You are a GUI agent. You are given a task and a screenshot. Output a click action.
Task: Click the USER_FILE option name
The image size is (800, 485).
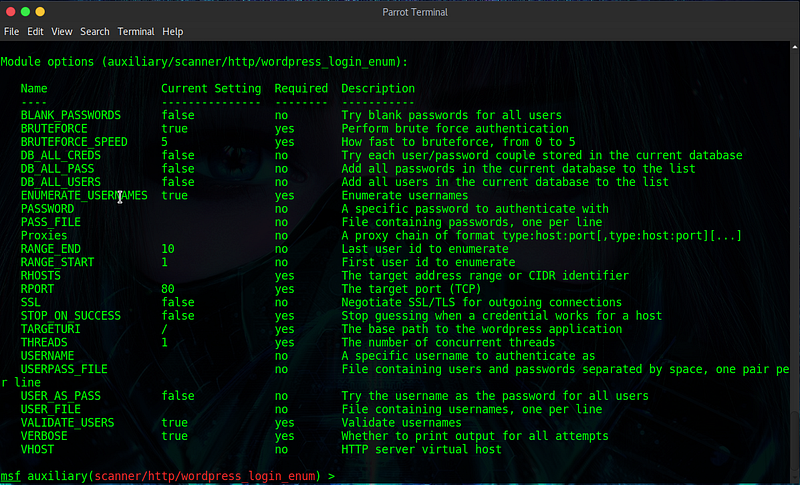[51, 409]
